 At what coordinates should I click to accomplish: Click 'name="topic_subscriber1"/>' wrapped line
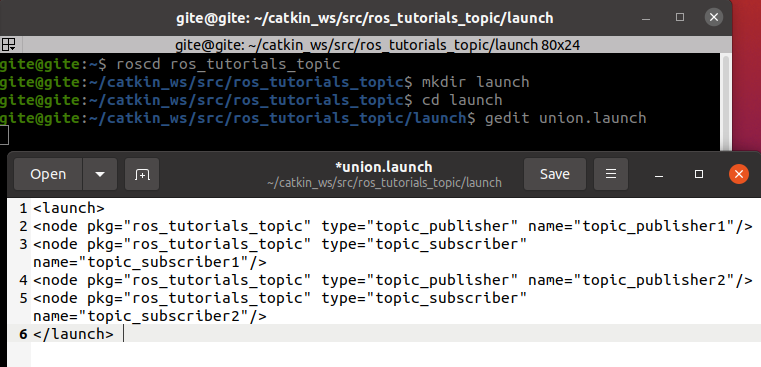click(149, 262)
